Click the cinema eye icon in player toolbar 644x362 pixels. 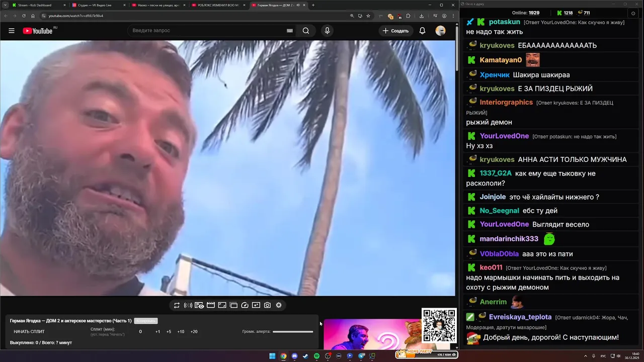pyautogui.click(x=199, y=305)
